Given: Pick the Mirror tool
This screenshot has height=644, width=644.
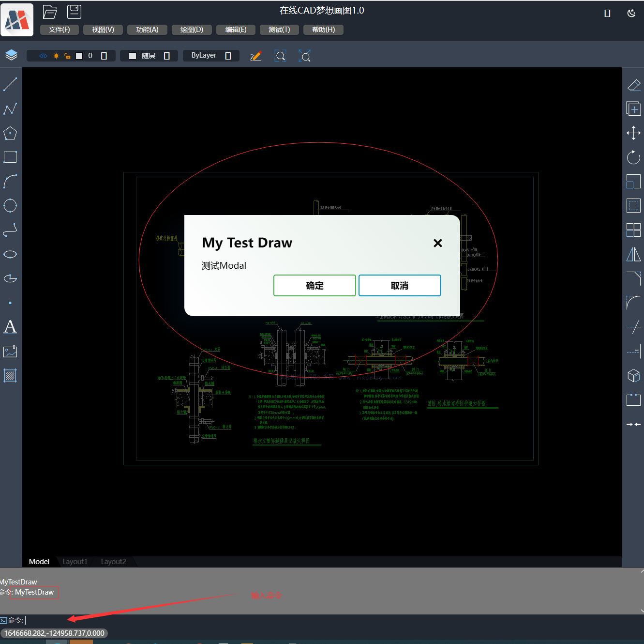Looking at the screenshot, I should 633,254.
